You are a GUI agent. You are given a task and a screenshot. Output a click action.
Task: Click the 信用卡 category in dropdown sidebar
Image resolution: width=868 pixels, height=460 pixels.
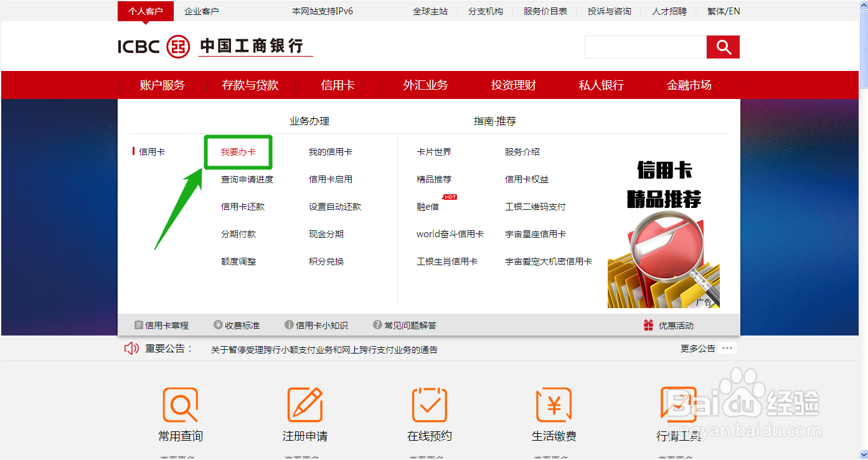(152, 151)
